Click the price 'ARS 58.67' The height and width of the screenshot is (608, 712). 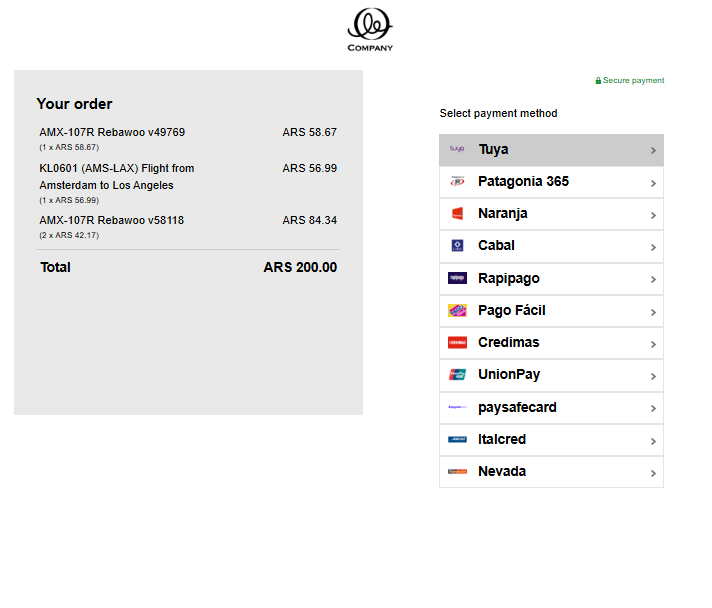click(310, 132)
